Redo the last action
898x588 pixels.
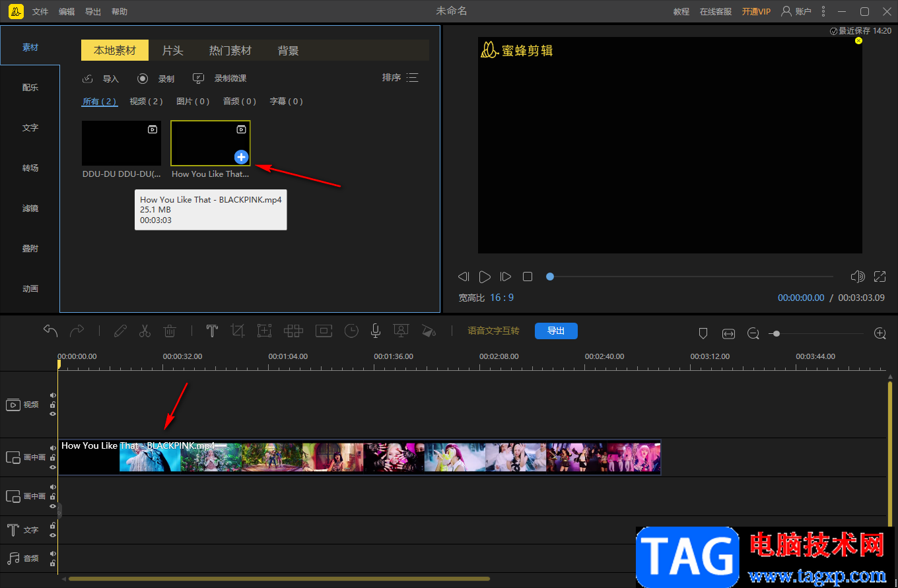point(77,331)
